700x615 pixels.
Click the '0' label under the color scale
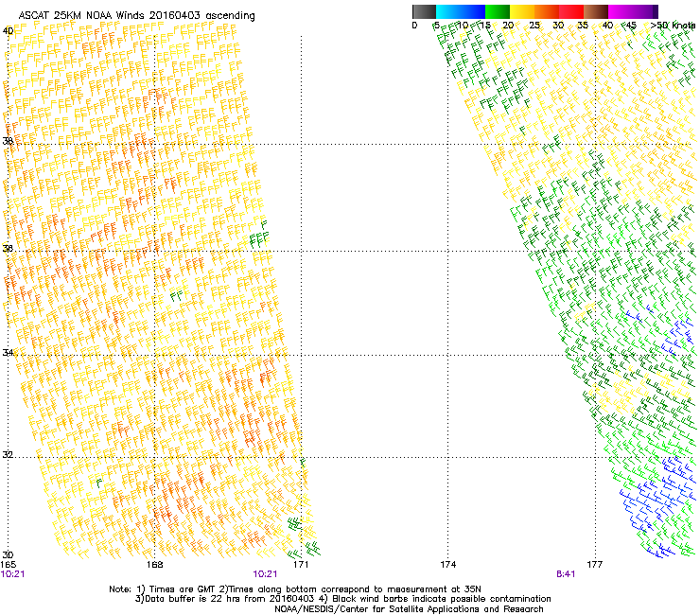click(414, 26)
